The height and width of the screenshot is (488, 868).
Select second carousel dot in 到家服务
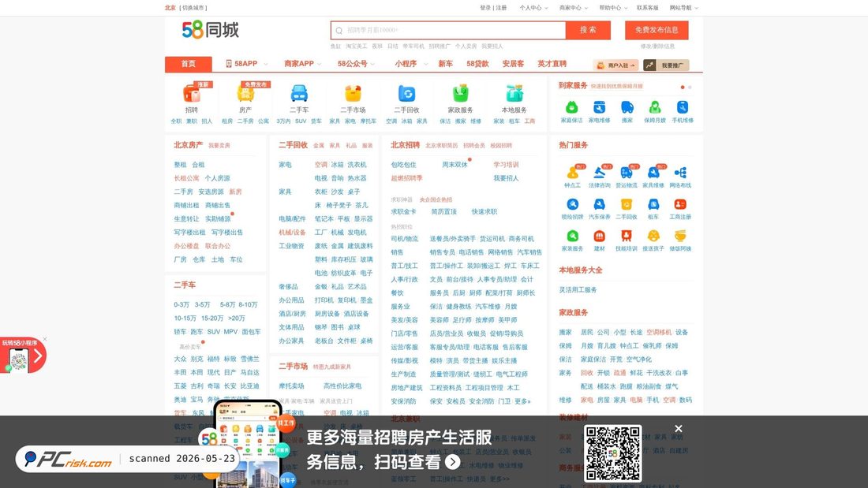click(690, 87)
